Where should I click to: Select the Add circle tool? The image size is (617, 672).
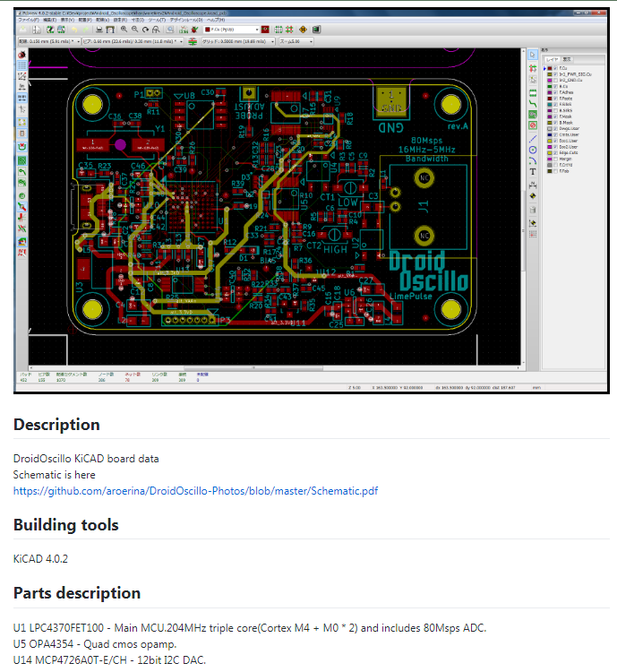(x=533, y=150)
